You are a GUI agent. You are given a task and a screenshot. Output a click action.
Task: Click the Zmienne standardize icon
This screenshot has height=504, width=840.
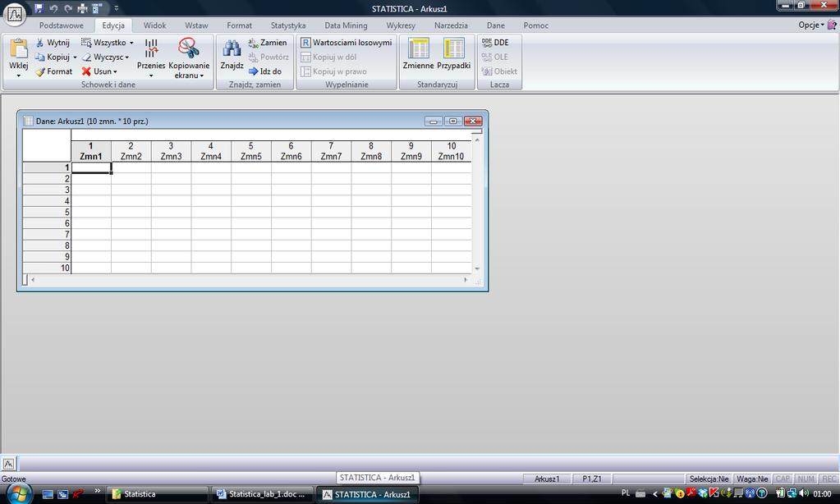[x=419, y=48]
